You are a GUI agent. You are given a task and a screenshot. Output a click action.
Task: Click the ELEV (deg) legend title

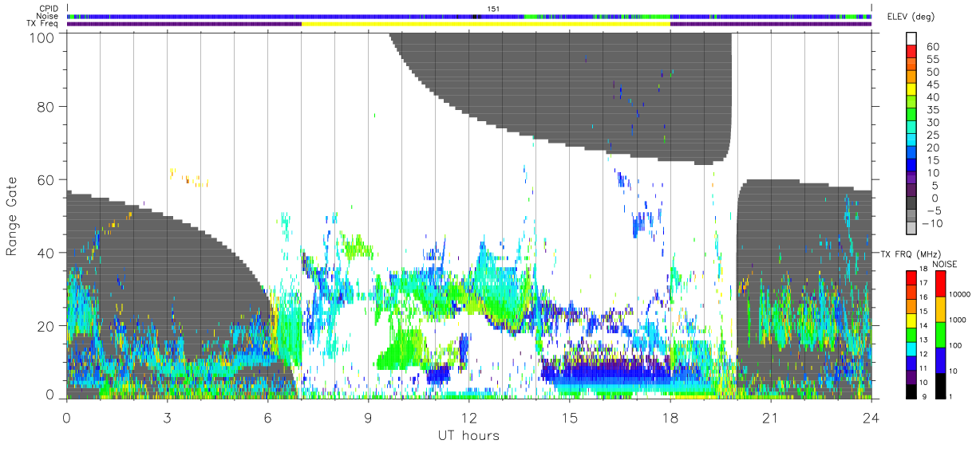pyautogui.click(x=909, y=17)
